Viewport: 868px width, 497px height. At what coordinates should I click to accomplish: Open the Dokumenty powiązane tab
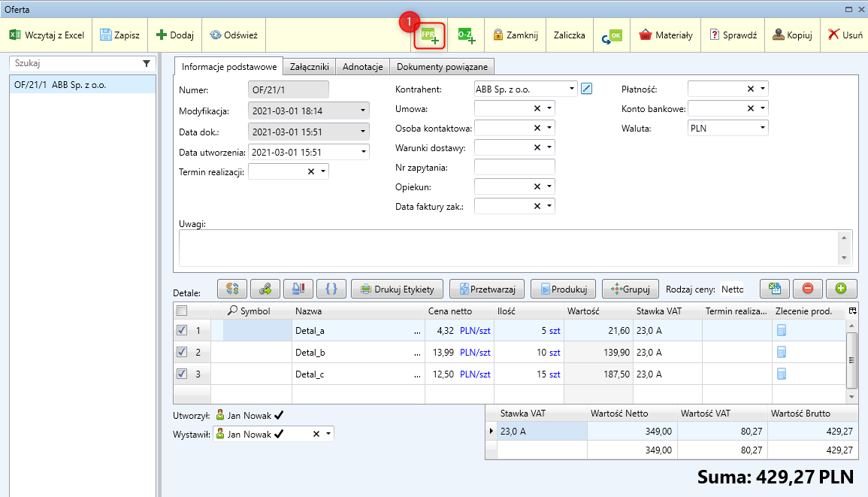(442, 67)
